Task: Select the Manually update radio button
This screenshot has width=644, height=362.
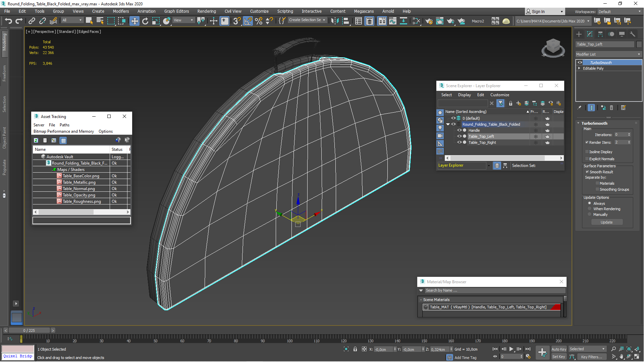Action: point(590,214)
